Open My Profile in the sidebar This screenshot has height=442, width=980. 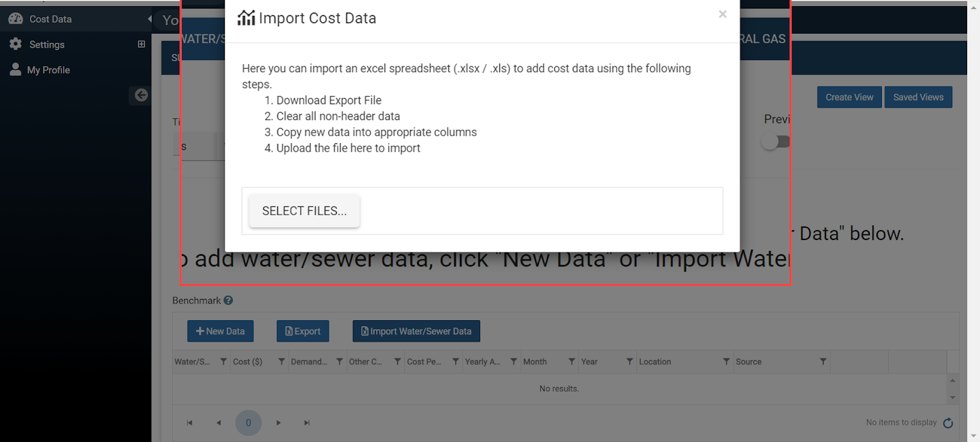point(48,70)
